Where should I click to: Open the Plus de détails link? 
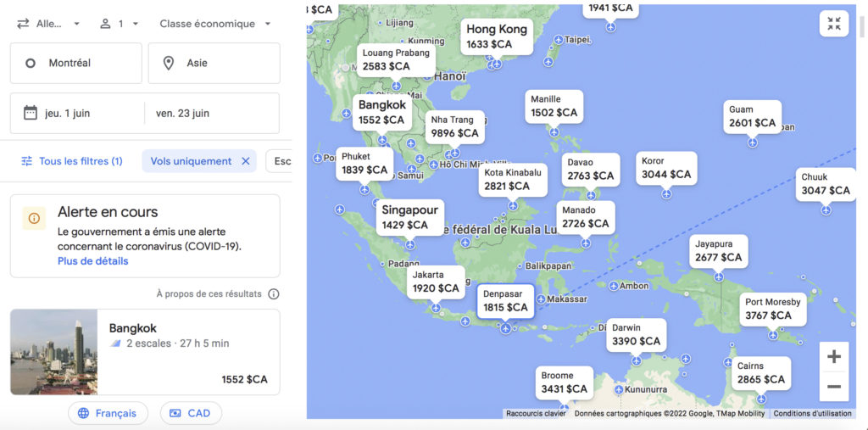coord(92,261)
